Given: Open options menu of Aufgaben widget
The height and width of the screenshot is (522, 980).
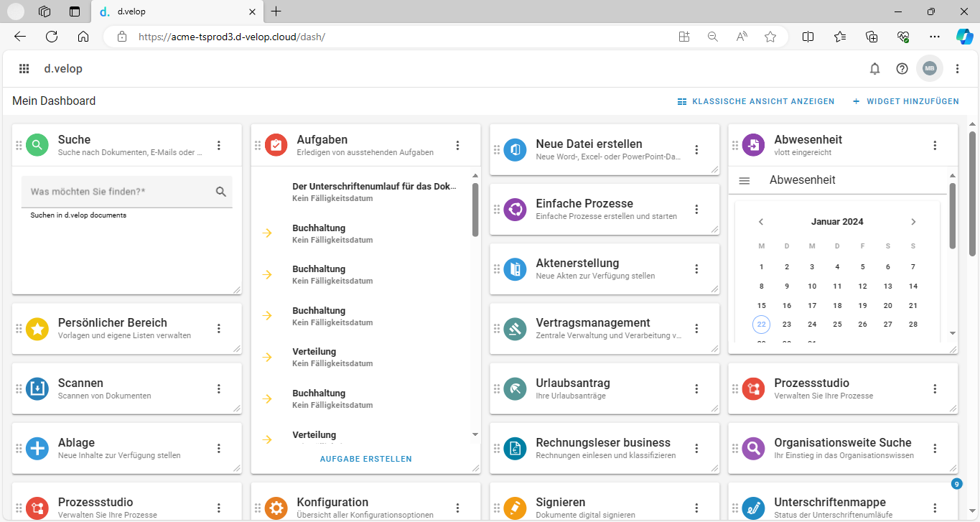Looking at the screenshot, I should (x=458, y=145).
